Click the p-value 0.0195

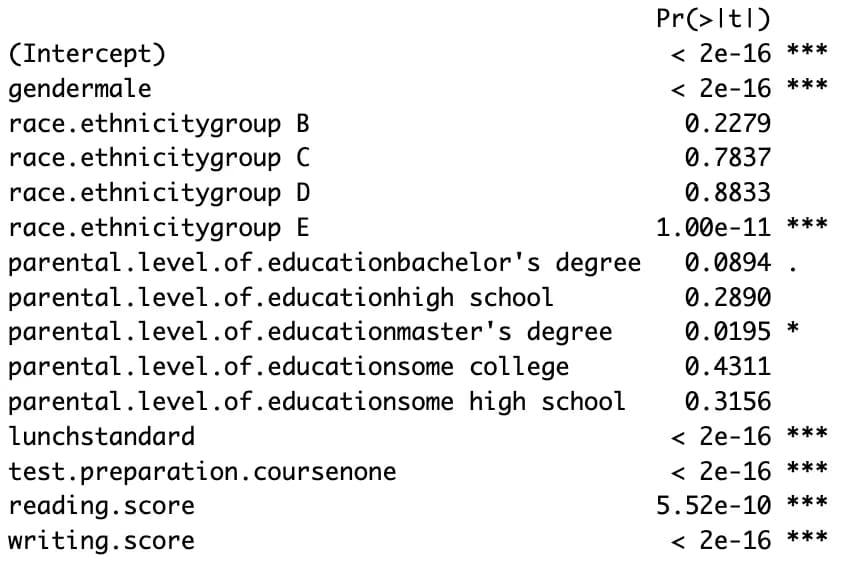pos(727,332)
